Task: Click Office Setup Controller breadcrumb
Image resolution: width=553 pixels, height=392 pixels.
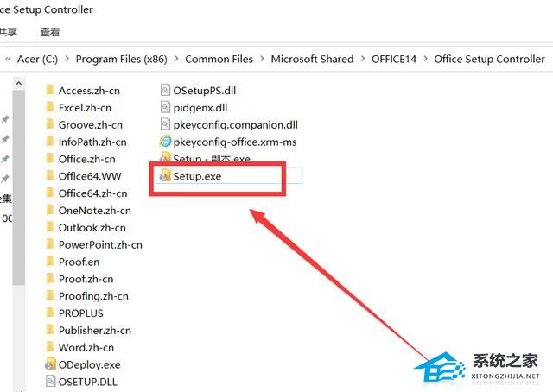Action: (x=490, y=59)
